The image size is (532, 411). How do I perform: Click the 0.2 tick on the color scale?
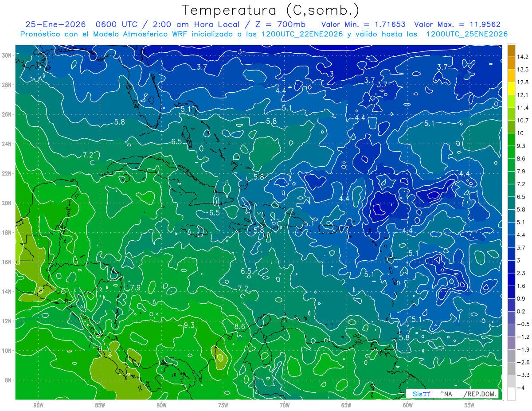pos(521,311)
